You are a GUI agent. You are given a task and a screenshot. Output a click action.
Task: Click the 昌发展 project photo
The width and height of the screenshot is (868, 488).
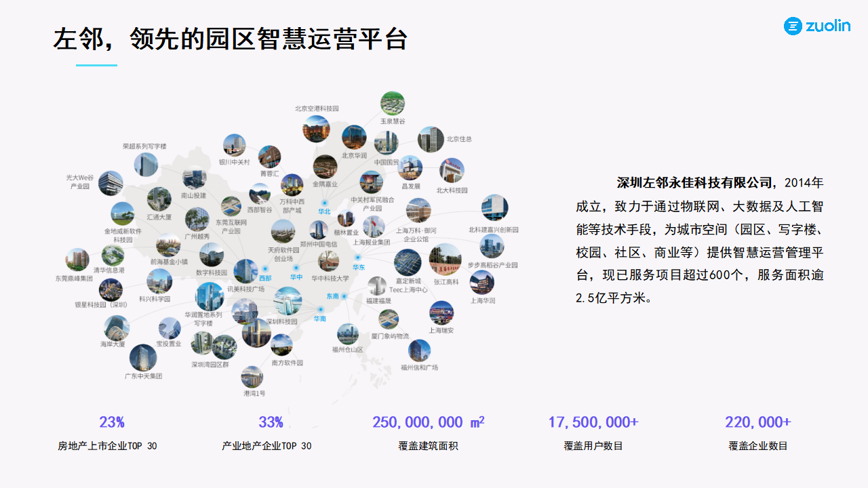tap(410, 167)
